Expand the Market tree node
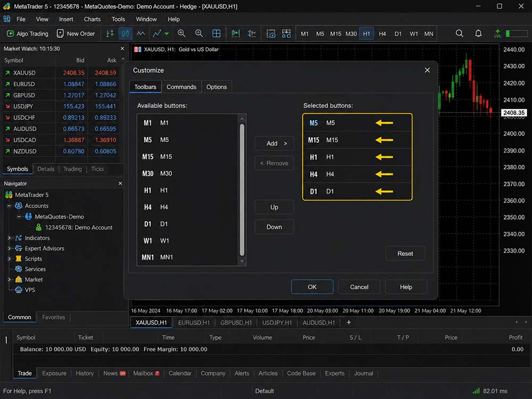Image resolution: width=532 pixels, height=399 pixels. 9,280
